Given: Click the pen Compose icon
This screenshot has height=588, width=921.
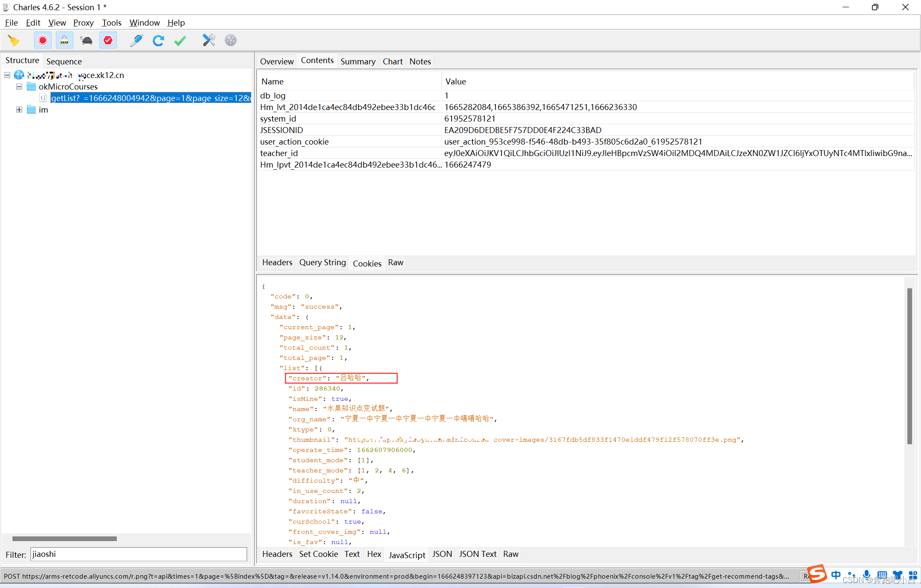Looking at the screenshot, I should (136, 41).
